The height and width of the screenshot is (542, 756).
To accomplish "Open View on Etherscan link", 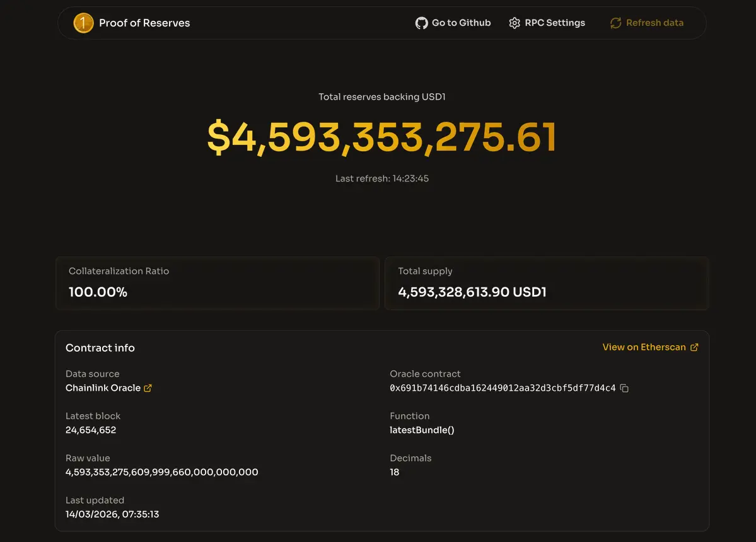I will click(x=651, y=347).
